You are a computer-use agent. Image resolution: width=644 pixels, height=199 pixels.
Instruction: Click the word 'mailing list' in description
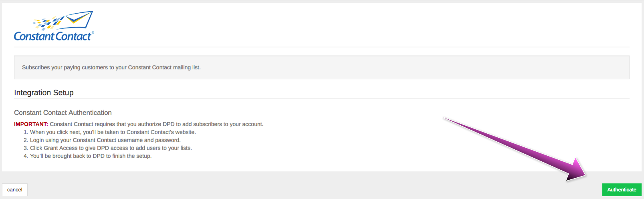click(x=186, y=67)
